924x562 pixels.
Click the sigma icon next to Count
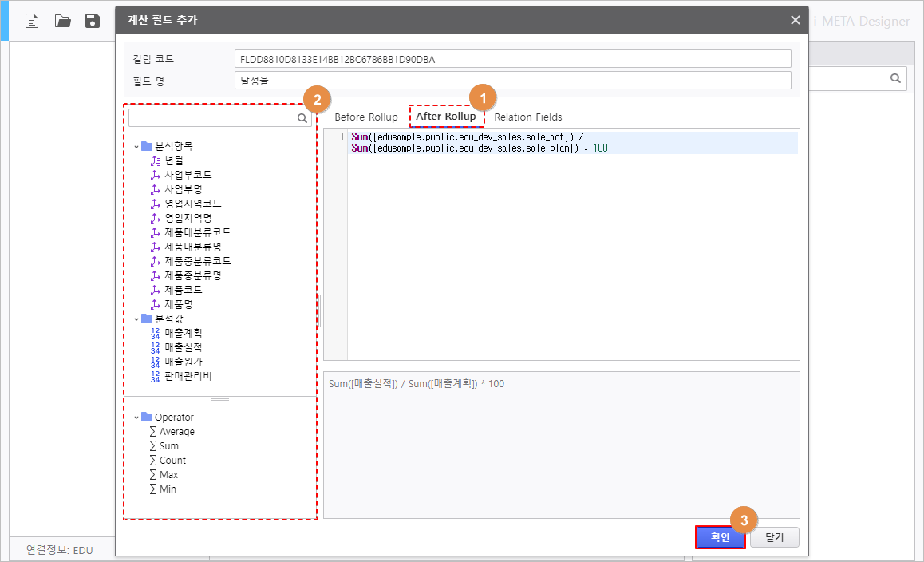(153, 461)
